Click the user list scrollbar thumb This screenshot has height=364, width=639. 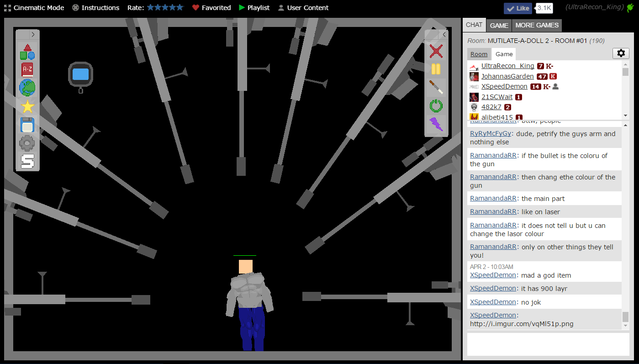(625, 72)
